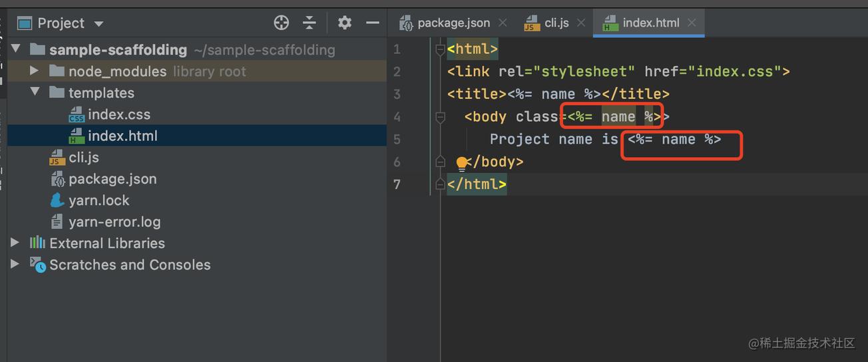Click the index.css file icon in tree
The height and width of the screenshot is (362, 868).
coord(77,114)
